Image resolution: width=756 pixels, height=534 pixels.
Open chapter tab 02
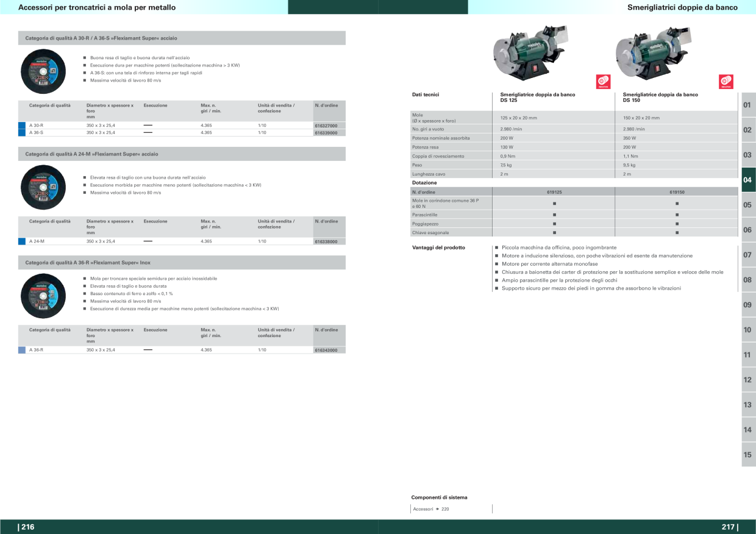[x=748, y=130]
